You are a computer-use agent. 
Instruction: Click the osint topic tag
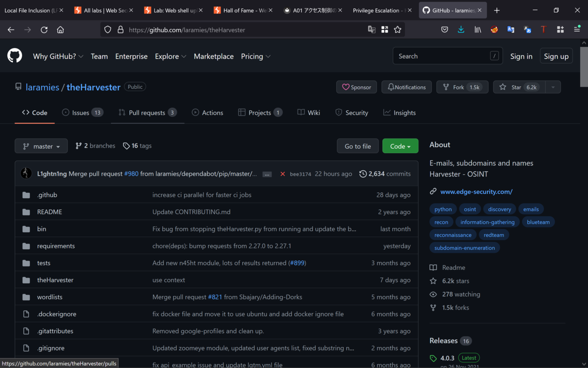point(470,210)
